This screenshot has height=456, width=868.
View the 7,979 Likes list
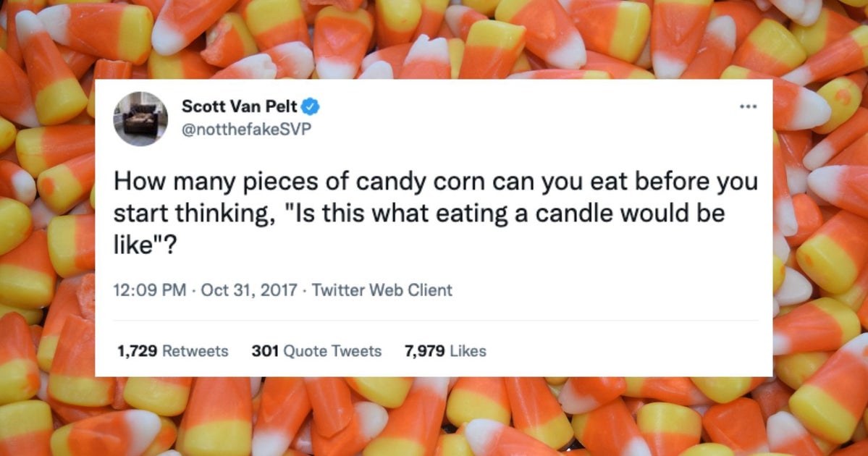[446, 351]
